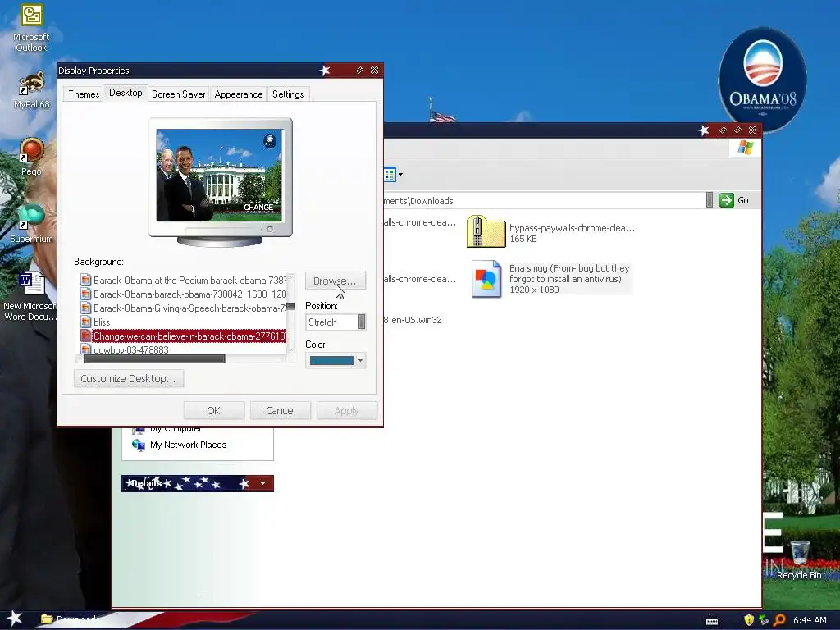Click the Apply button
This screenshot has width=840, height=630.
[347, 410]
